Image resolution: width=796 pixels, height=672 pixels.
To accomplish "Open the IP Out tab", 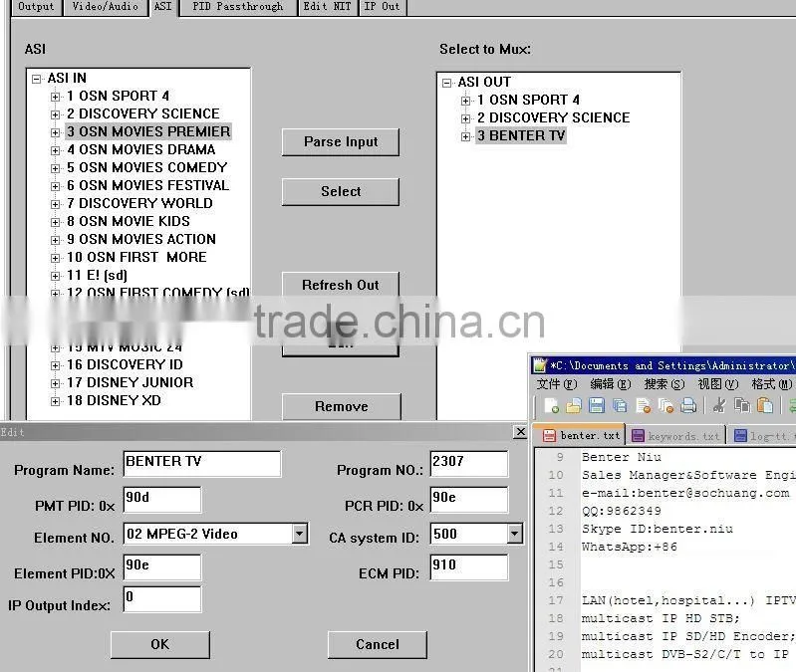I will click(383, 7).
